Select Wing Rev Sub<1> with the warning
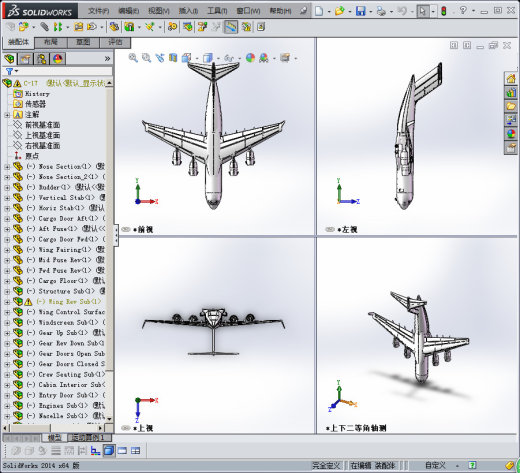The width and height of the screenshot is (520, 473). coord(68,302)
